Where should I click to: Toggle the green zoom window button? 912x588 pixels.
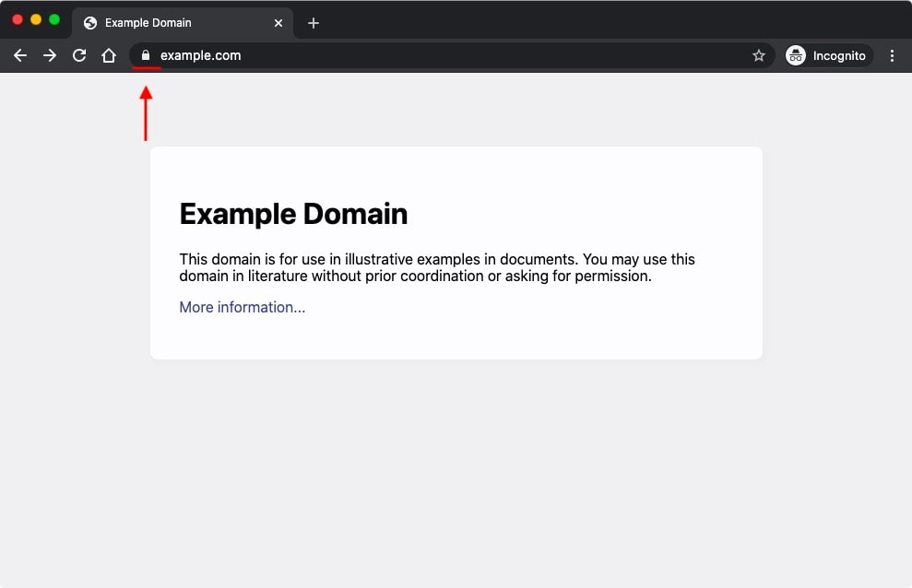click(54, 18)
